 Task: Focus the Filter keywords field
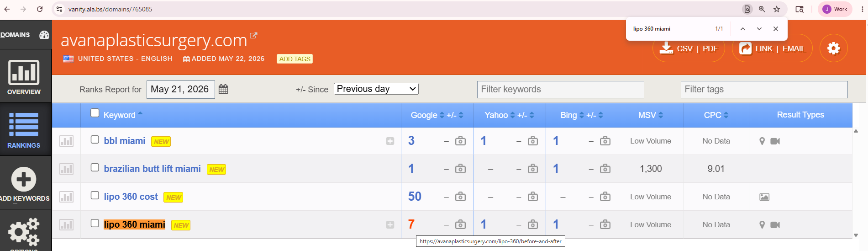click(561, 89)
